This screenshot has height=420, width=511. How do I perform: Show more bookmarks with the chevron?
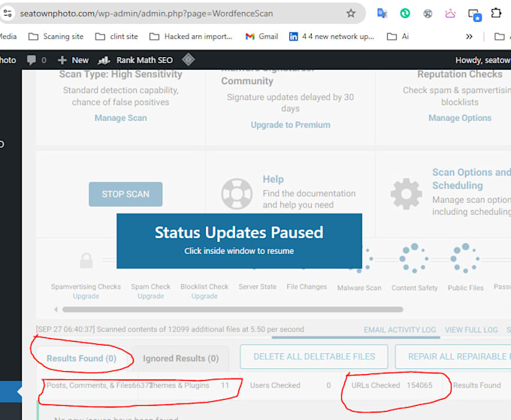tap(469, 37)
